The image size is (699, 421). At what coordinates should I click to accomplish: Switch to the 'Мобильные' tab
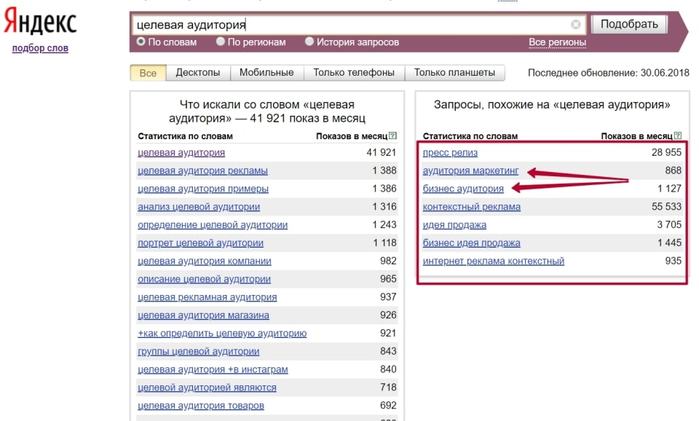(x=267, y=73)
